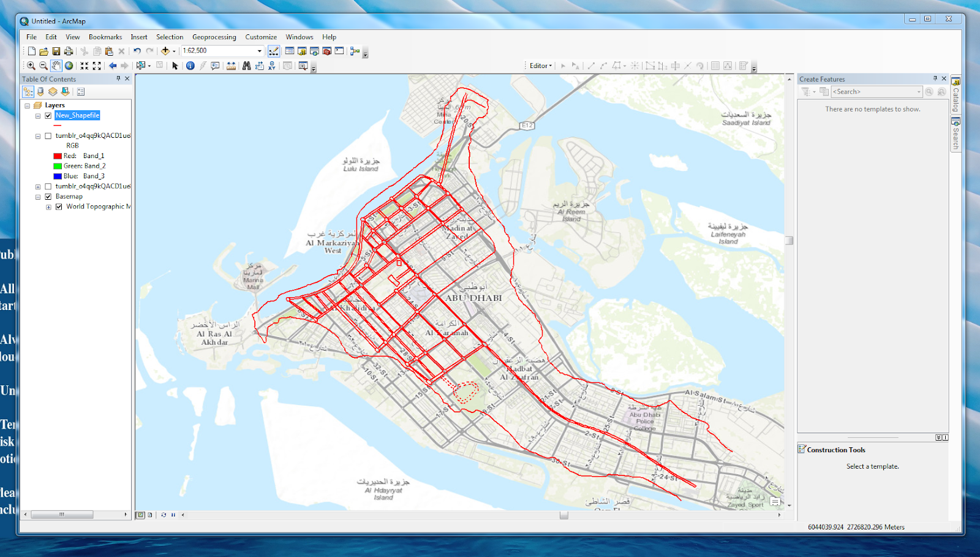Enable the List By Drawing Order view icon
This screenshot has height=557, width=980.
point(28,91)
